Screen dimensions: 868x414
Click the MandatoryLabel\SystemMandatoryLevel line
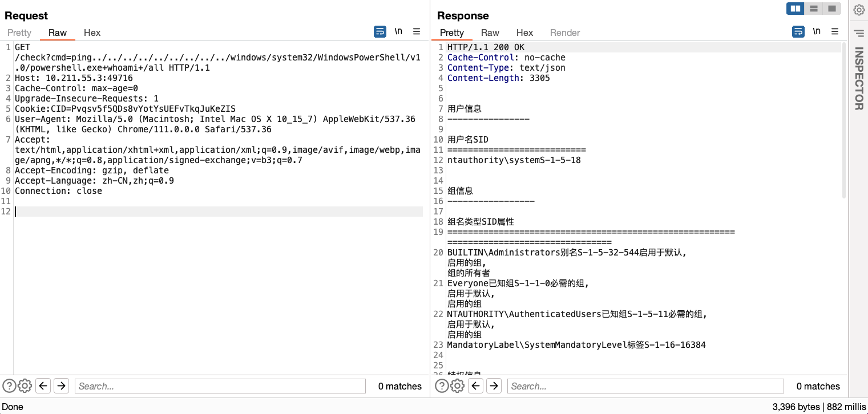[x=576, y=345]
